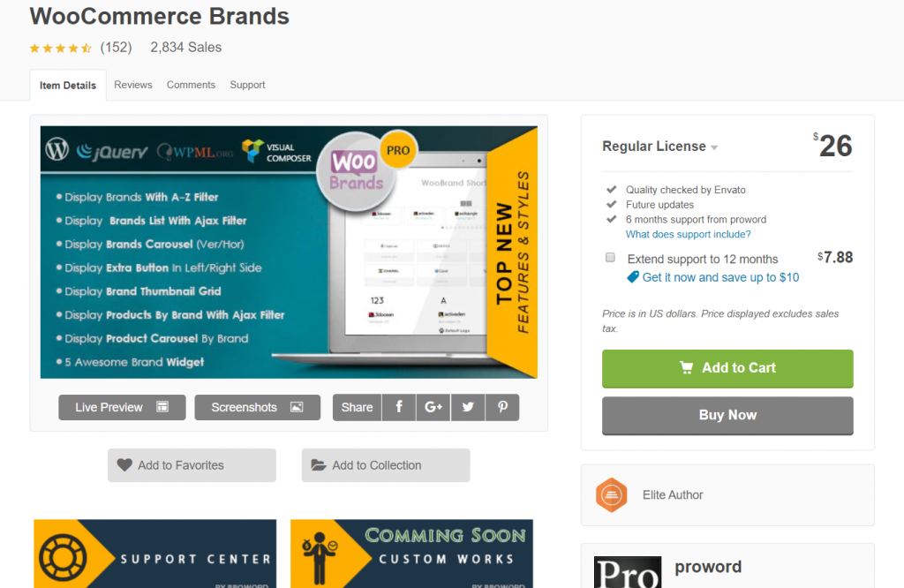Add item to Favorites

(x=192, y=465)
